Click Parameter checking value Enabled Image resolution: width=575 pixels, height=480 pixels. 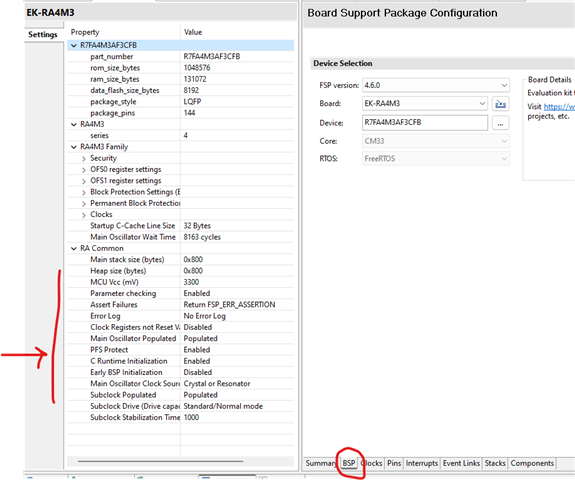point(197,293)
